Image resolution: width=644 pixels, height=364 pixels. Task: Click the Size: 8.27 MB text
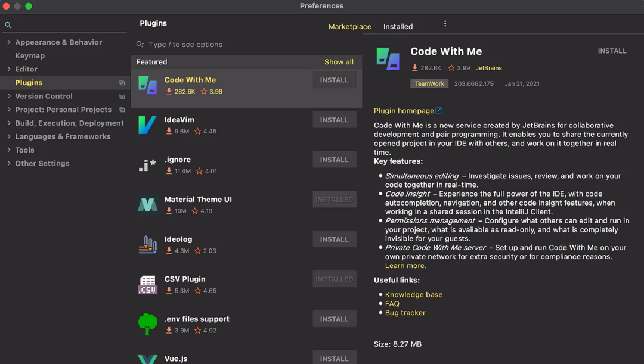click(x=398, y=344)
